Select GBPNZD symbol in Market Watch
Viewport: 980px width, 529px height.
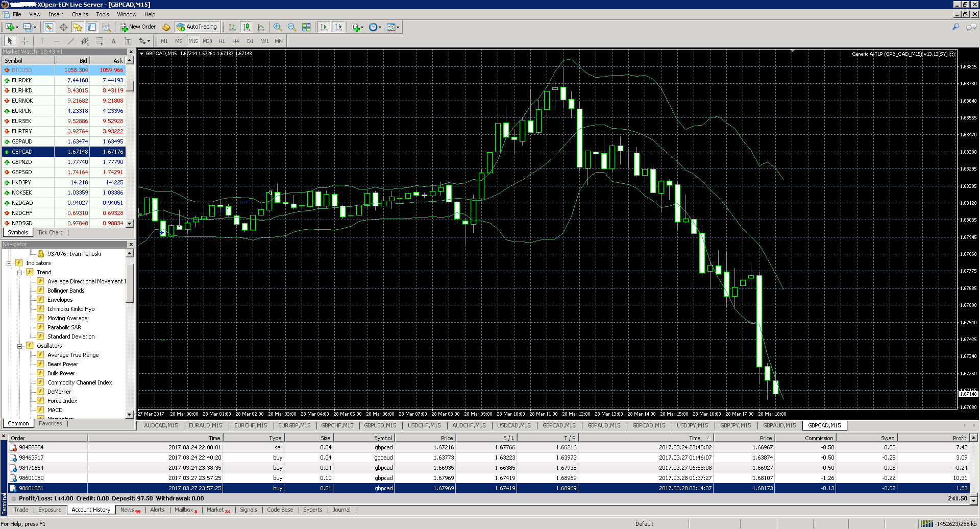pos(64,162)
